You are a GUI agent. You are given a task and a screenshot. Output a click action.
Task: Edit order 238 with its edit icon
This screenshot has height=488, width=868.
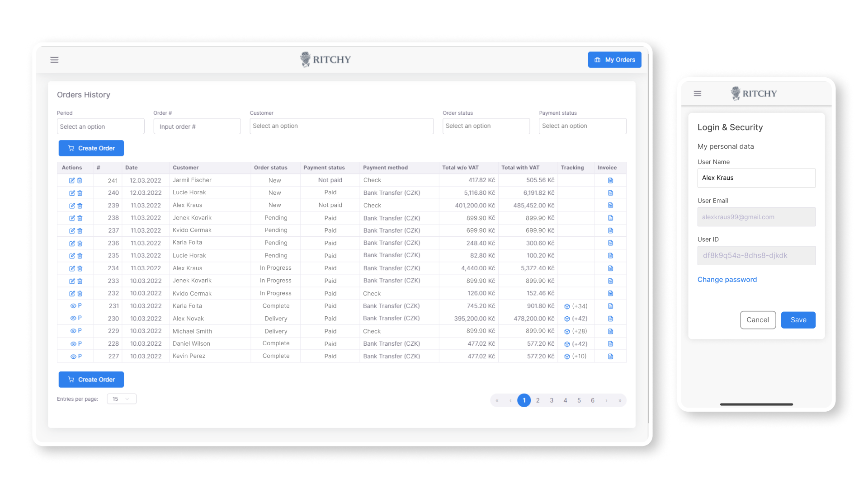click(72, 218)
